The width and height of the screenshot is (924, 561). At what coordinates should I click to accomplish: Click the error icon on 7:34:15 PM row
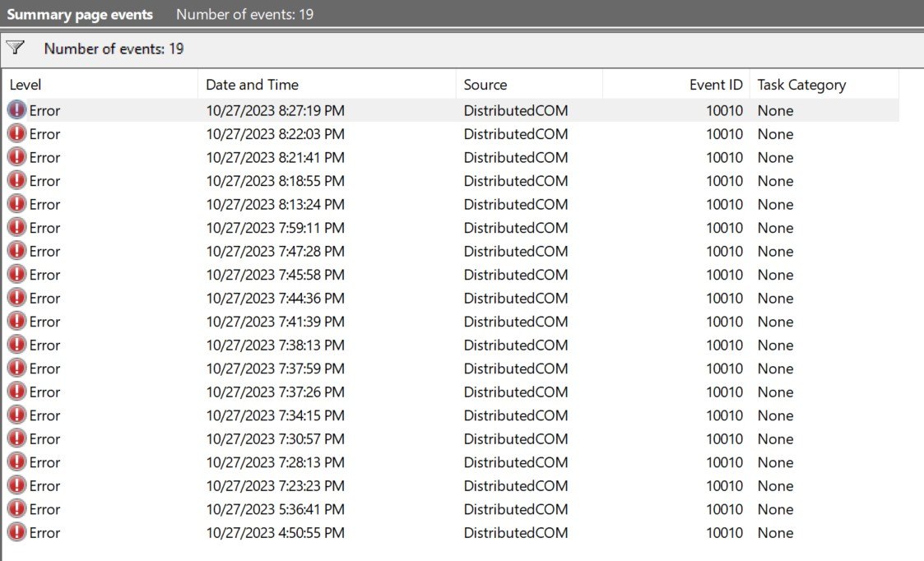[16, 415]
